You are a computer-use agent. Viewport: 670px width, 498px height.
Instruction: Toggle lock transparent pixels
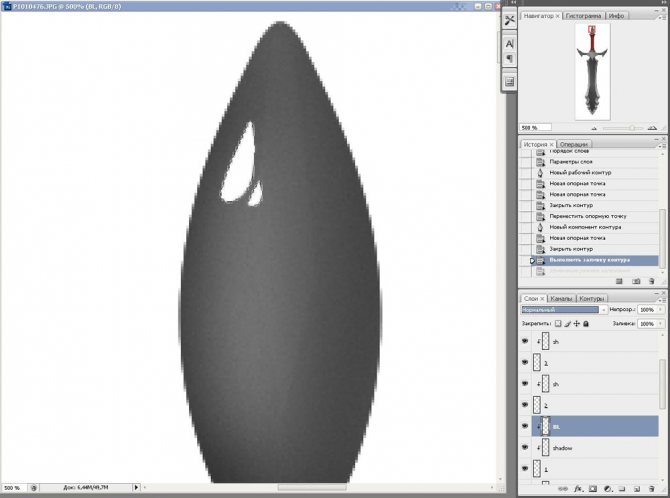(558, 324)
